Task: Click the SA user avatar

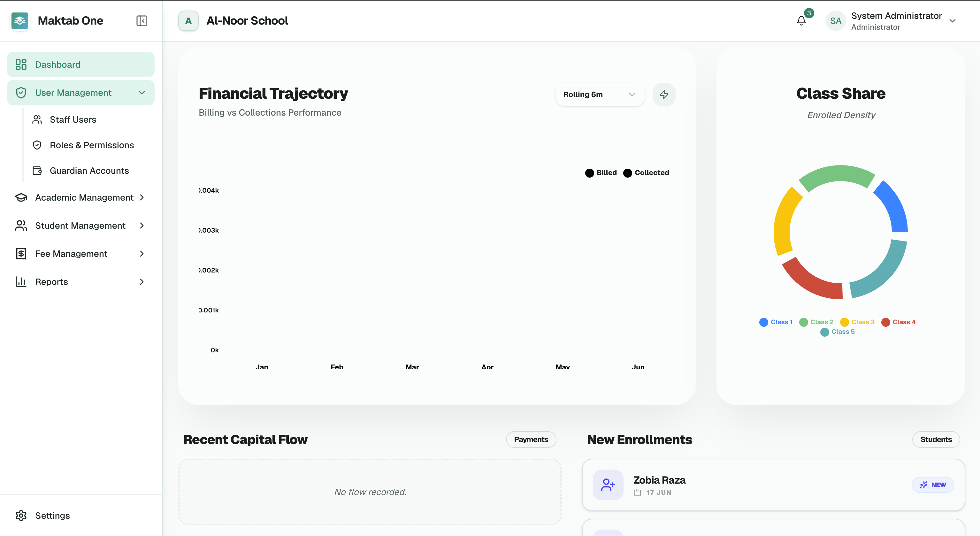Action: click(835, 20)
